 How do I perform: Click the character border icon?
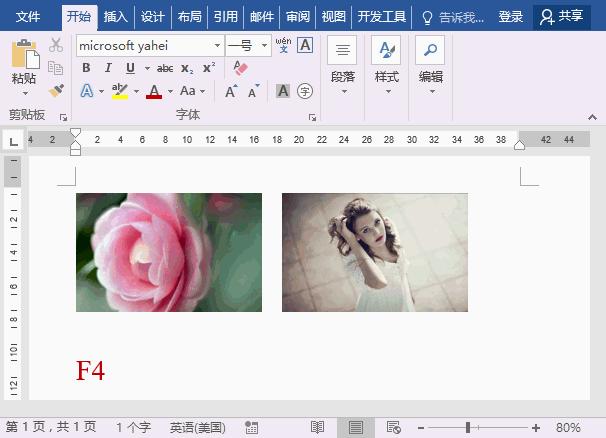click(305, 45)
